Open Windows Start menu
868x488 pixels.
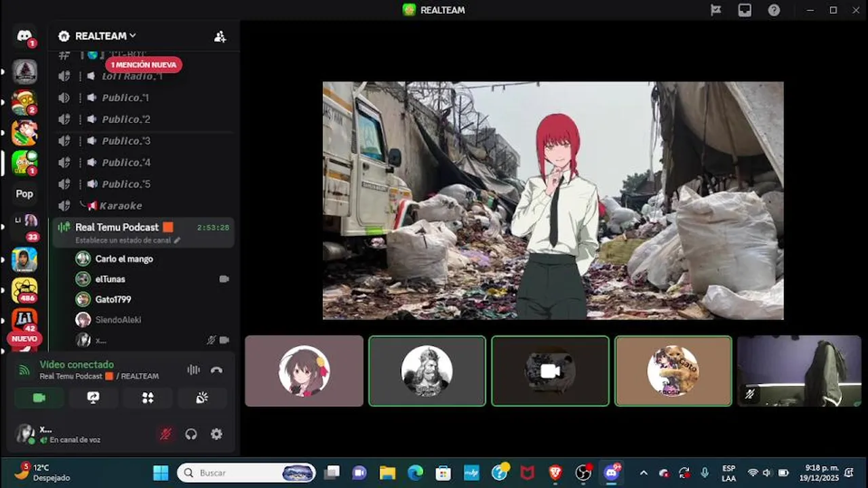click(161, 472)
